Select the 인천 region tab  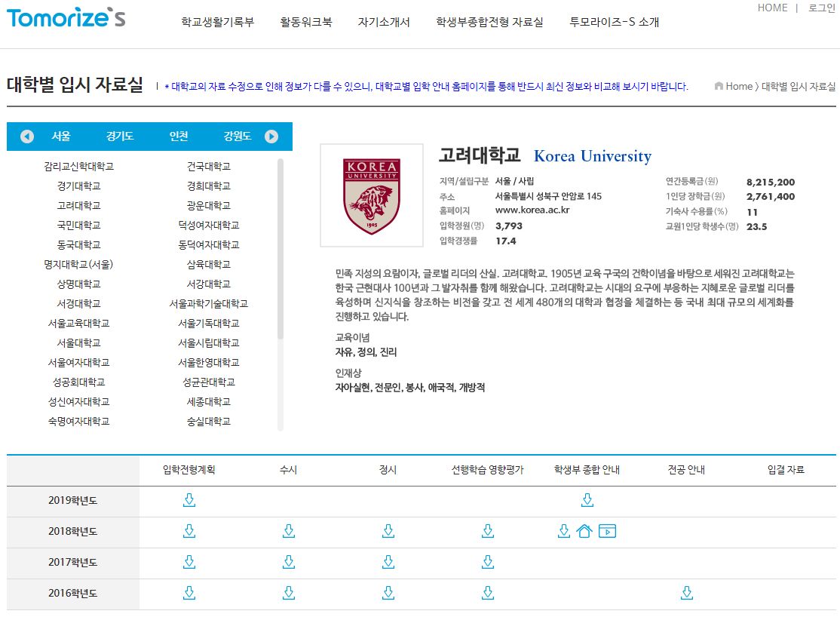click(179, 137)
